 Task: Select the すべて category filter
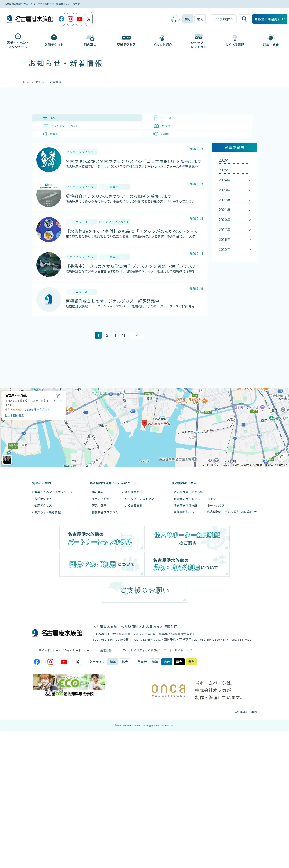(87, 118)
